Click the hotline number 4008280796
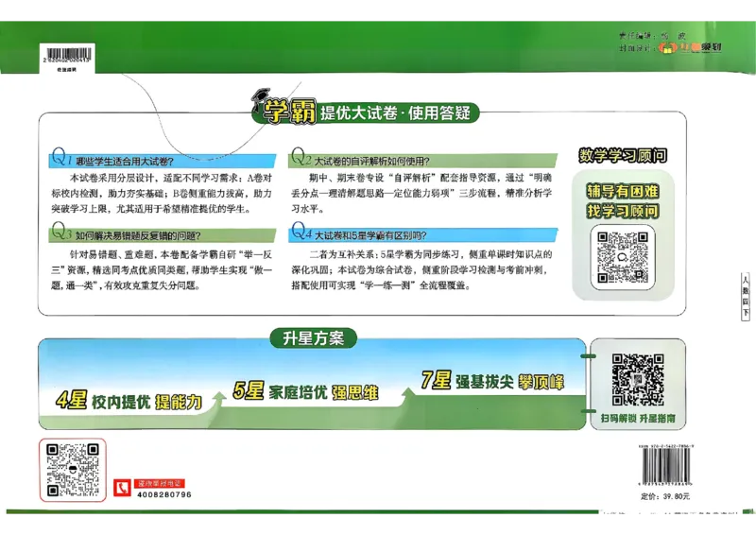This screenshot has height=535, width=756. pyautogui.click(x=164, y=494)
